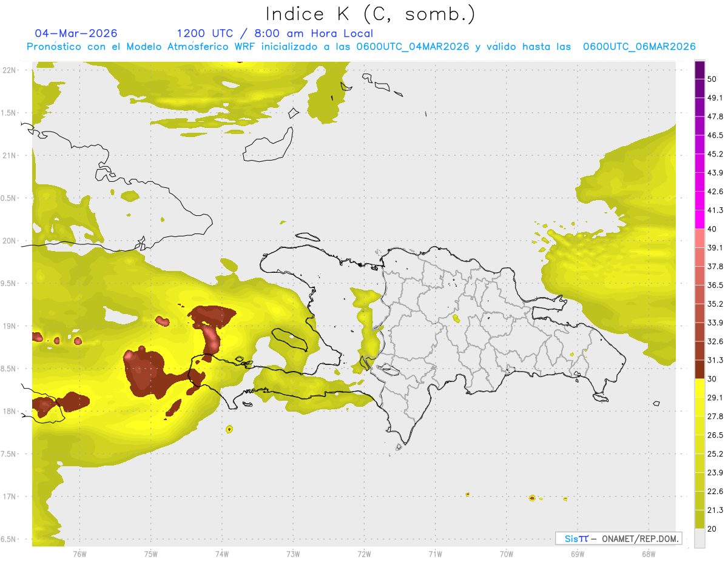Click the '71W' longitude label
Viewport: 728px width, 562px height.
435,554
